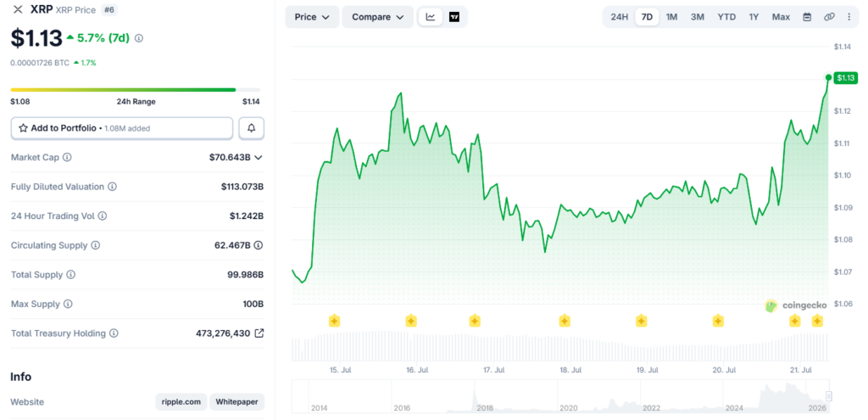Image resolution: width=868 pixels, height=420 pixels.
Task: Open the Whitepaper link
Action: [237, 401]
